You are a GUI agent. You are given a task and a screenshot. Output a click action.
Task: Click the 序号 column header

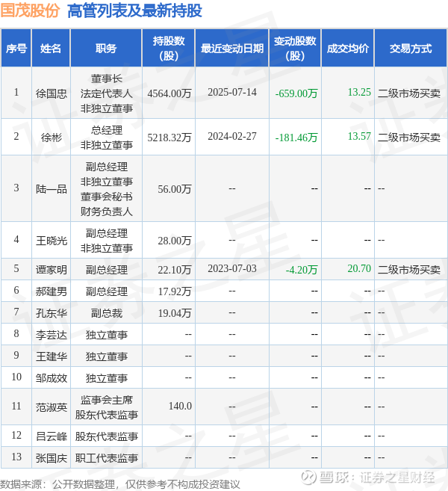tap(16, 49)
